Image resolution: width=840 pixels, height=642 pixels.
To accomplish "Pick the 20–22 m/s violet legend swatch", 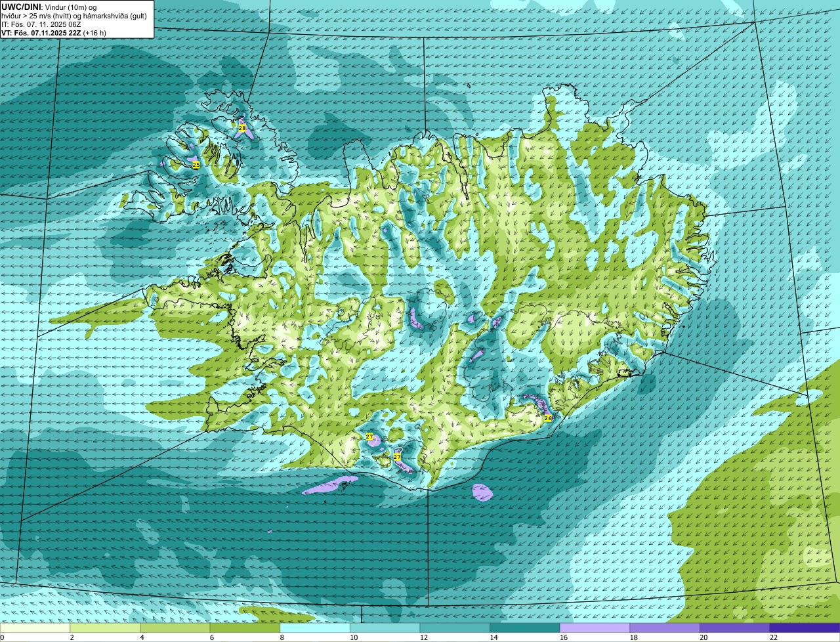I will (x=735, y=628).
